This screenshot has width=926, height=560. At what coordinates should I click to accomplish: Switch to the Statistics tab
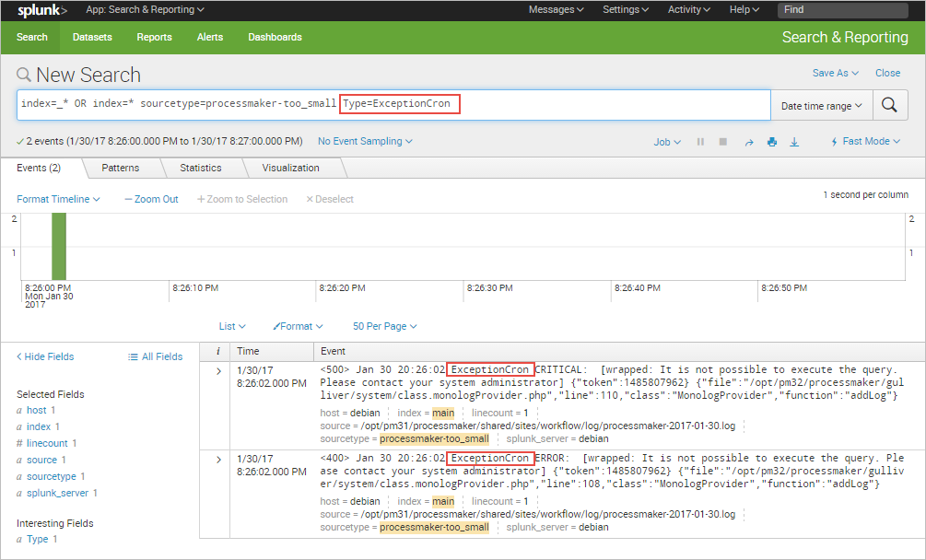201,168
